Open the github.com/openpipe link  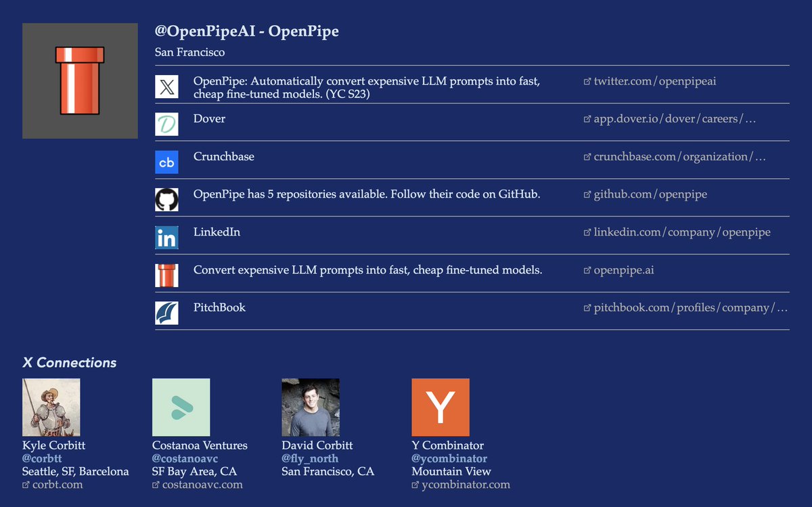[650, 195]
